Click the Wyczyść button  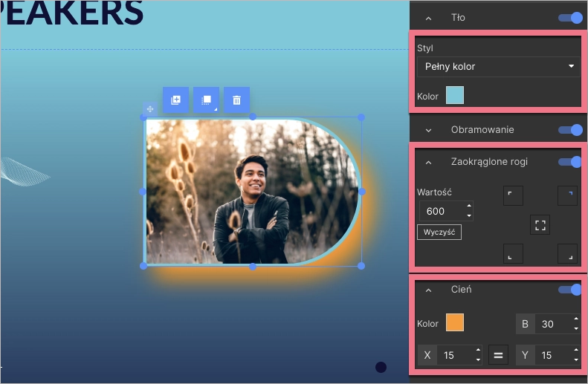tap(439, 232)
